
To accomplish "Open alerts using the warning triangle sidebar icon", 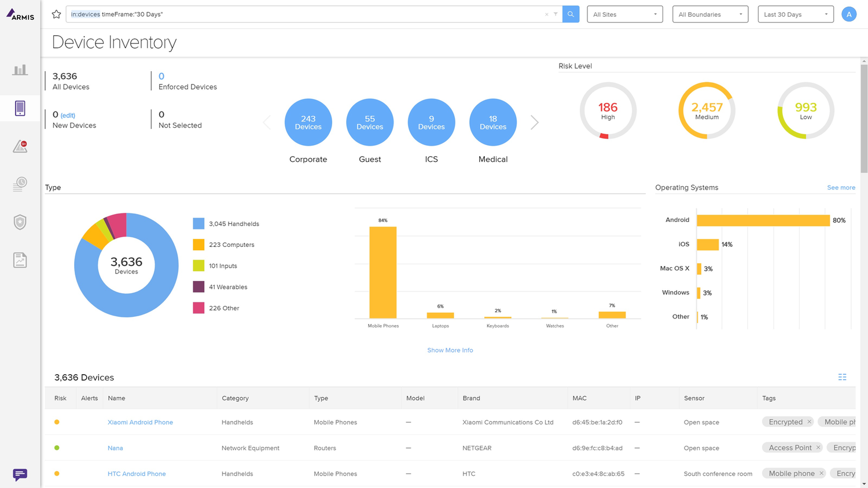I will tap(20, 146).
